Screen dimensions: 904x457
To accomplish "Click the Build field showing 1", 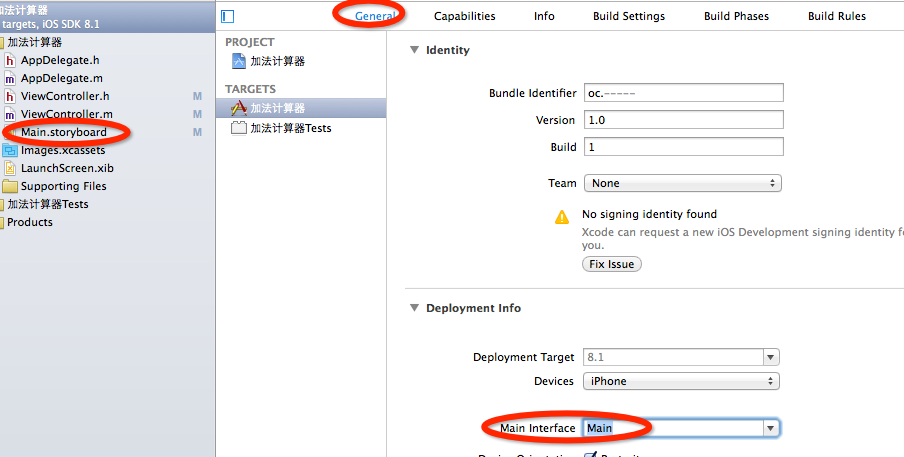I will coord(684,147).
